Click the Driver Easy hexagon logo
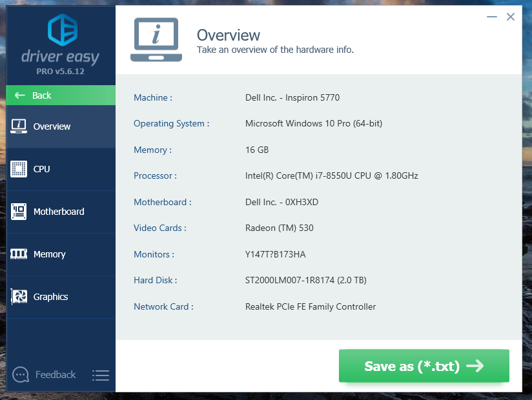The width and height of the screenshot is (532, 400). (x=63, y=30)
